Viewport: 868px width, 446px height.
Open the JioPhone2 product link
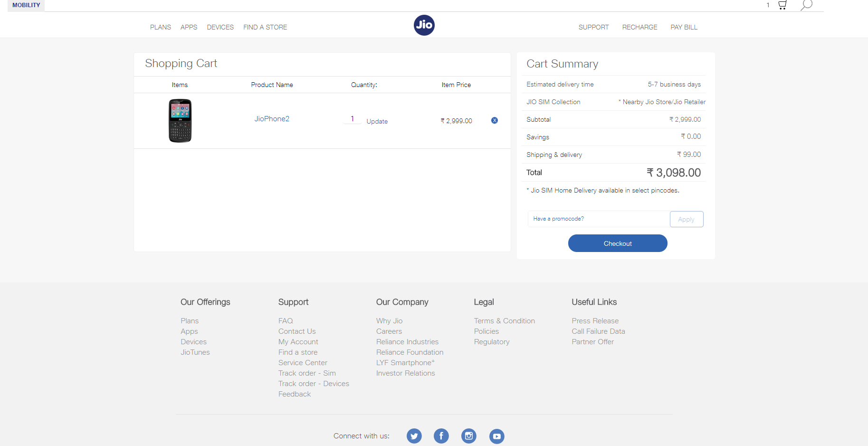[x=272, y=119]
